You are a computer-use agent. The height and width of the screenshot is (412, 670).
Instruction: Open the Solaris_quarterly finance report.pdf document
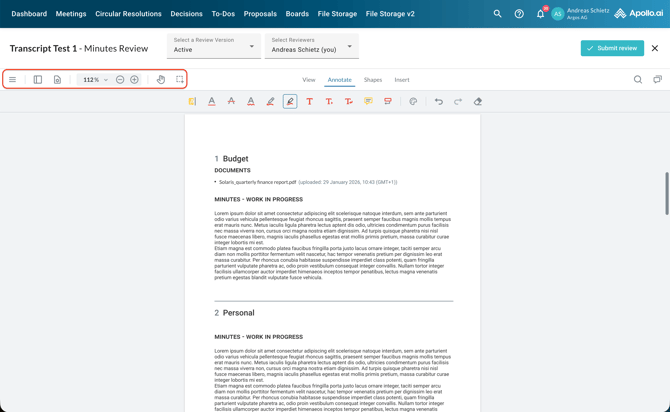tap(257, 182)
